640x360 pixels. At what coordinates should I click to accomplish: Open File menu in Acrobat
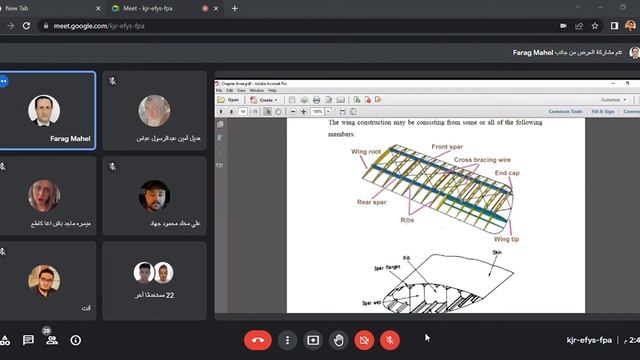click(219, 90)
